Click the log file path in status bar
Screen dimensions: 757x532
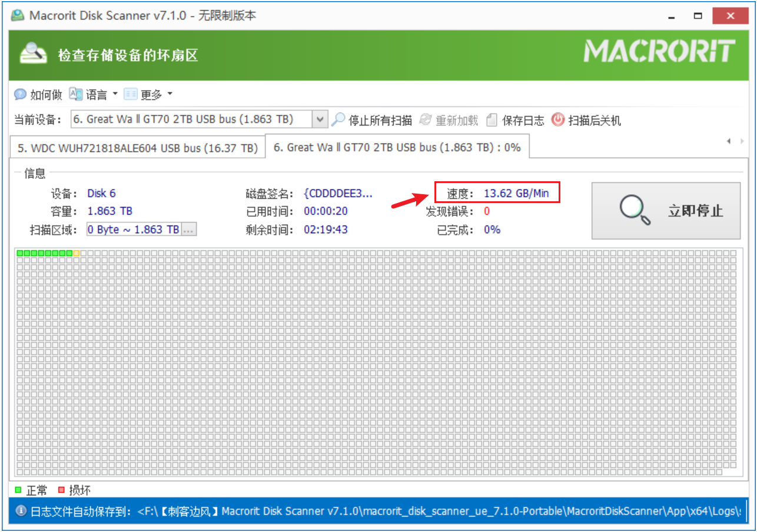pyautogui.click(x=439, y=511)
